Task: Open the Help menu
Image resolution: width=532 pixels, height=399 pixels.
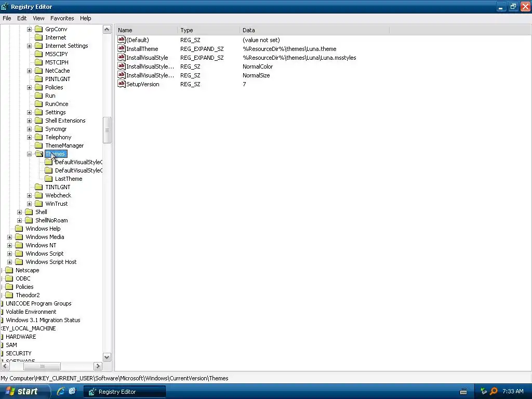Action: click(x=86, y=18)
